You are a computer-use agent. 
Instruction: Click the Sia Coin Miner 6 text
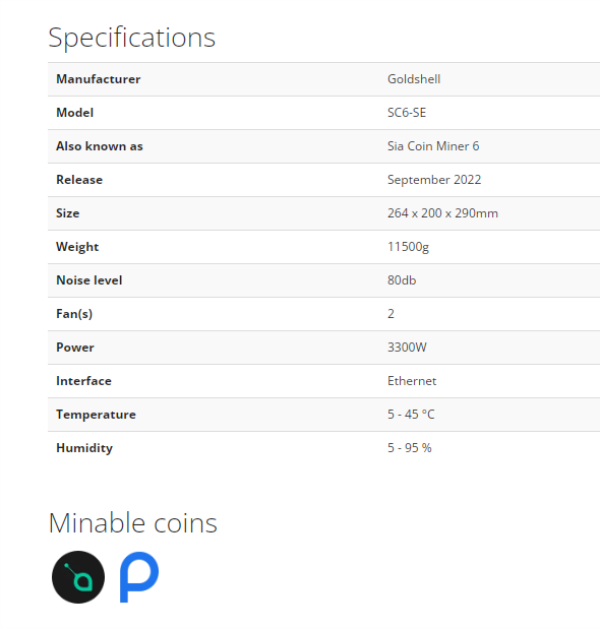(433, 146)
